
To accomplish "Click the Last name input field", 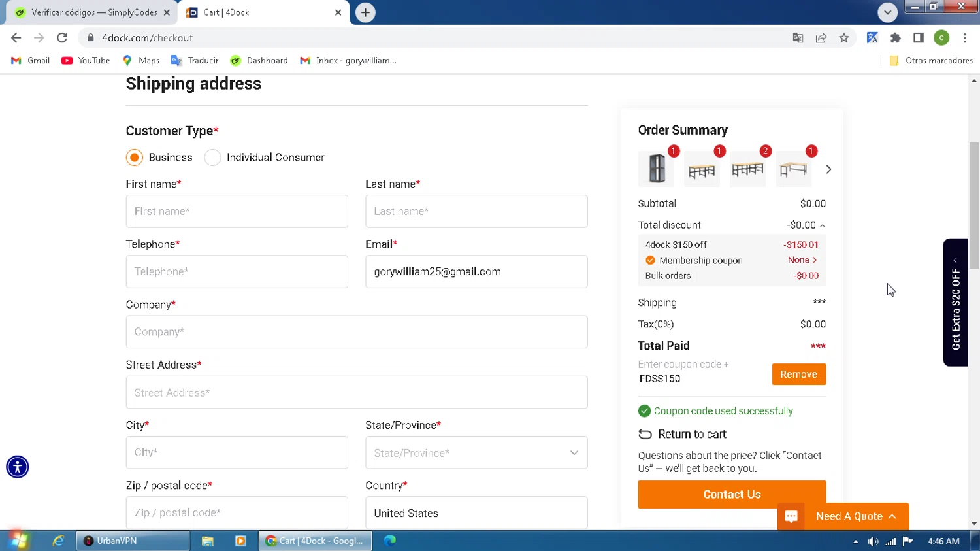I will (x=476, y=211).
